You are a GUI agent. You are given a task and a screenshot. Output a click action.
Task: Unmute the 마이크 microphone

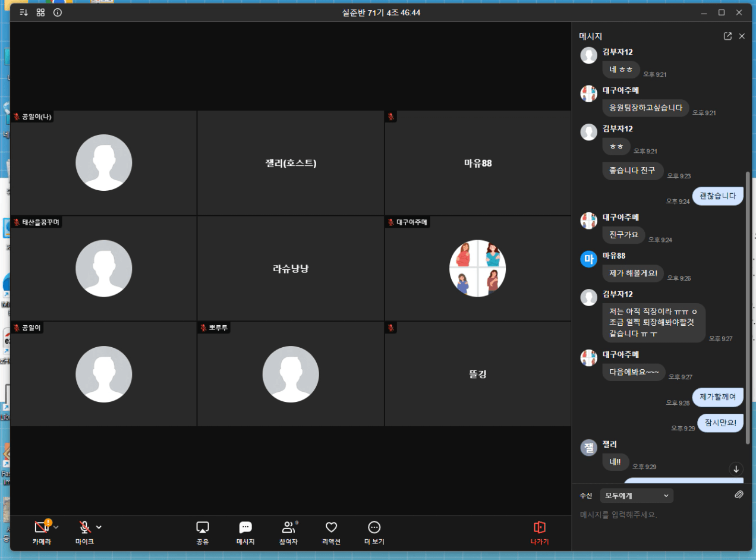pyautogui.click(x=84, y=527)
